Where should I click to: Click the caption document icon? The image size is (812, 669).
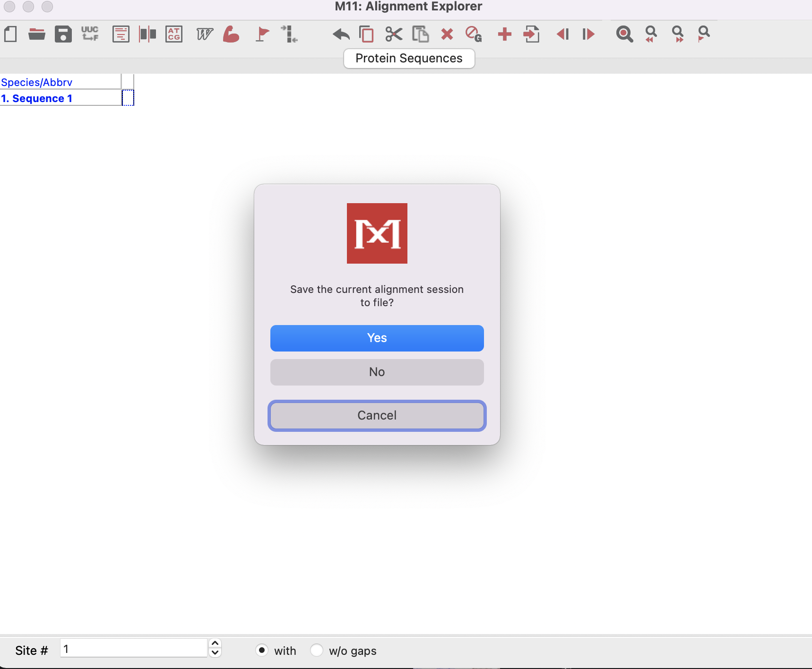tap(121, 34)
